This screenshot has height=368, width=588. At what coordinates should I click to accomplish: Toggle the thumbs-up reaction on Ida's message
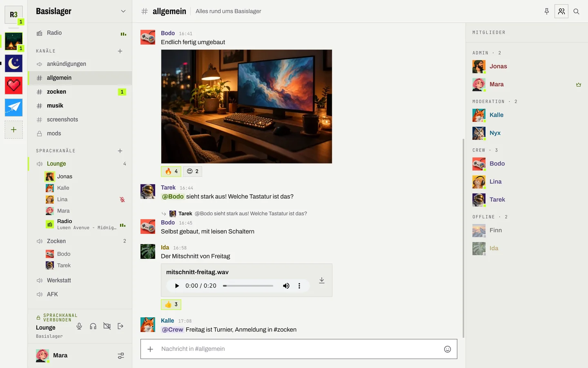tap(171, 305)
